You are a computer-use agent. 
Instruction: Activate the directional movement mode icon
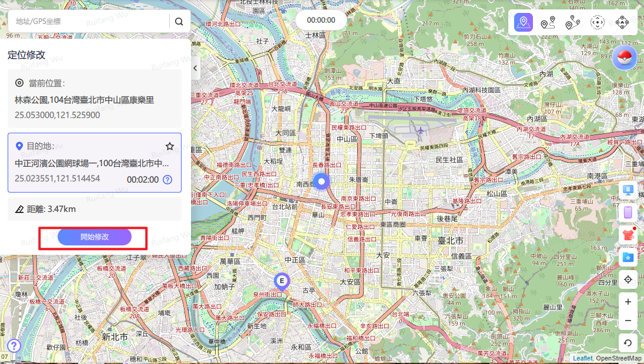click(x=622, y=22)
